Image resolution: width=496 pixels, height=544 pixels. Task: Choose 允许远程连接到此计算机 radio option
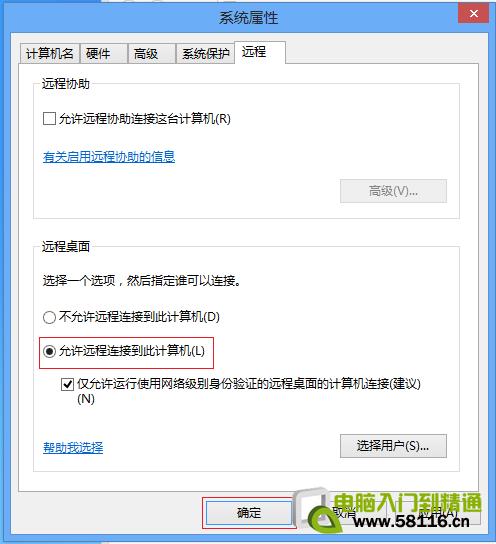pyautogui.click(x=49, y=351)
